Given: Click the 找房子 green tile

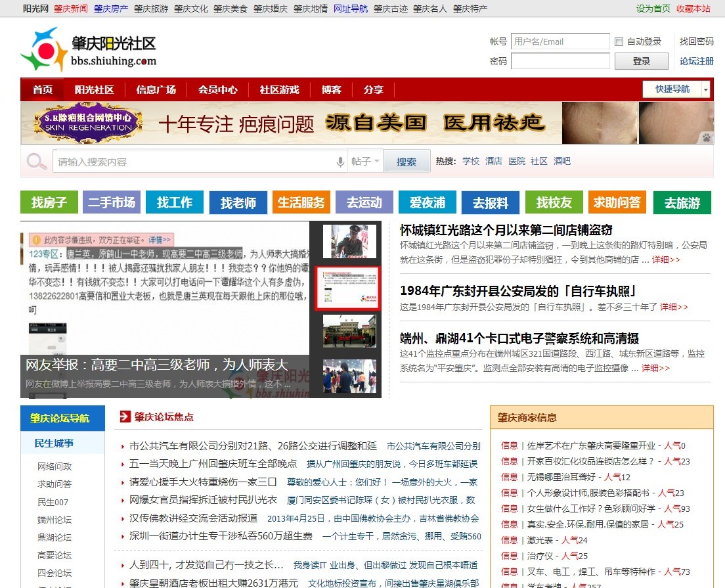Looking at the screenshot, I should click(x=49, y=202).
